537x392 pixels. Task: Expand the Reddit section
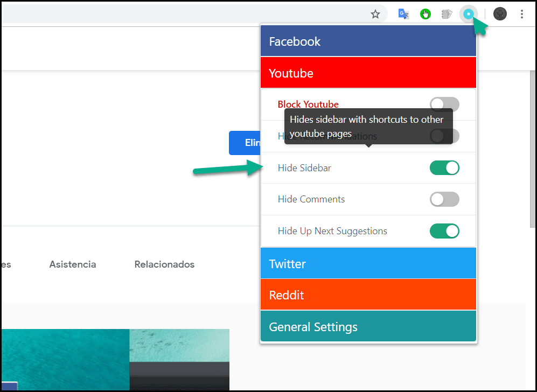point(368,295)
